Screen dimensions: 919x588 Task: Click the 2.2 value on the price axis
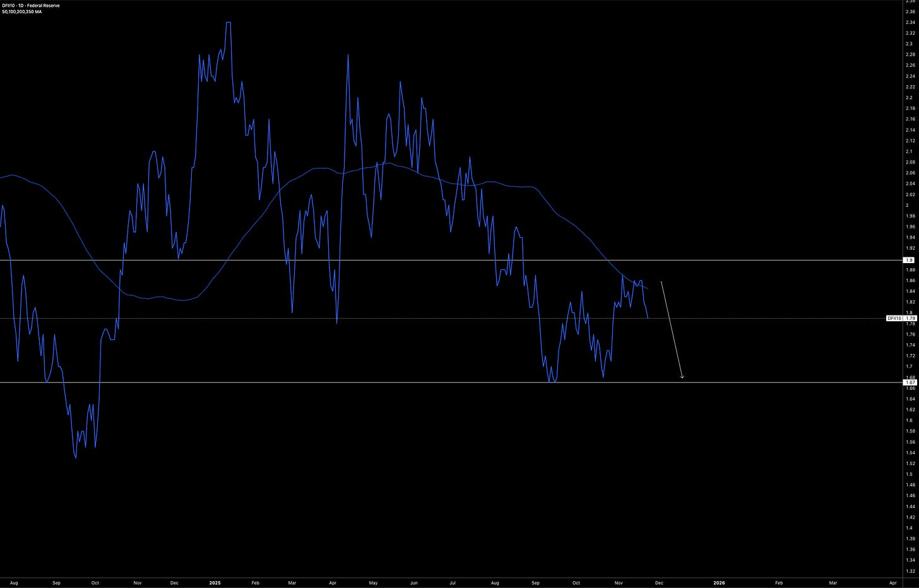coord(909,98)
